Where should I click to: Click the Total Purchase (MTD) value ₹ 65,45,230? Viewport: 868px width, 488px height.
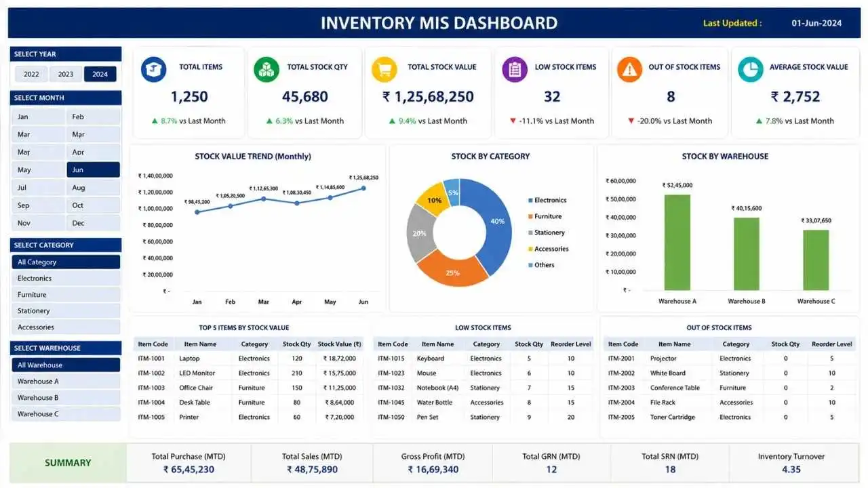(x=189, y=470)
